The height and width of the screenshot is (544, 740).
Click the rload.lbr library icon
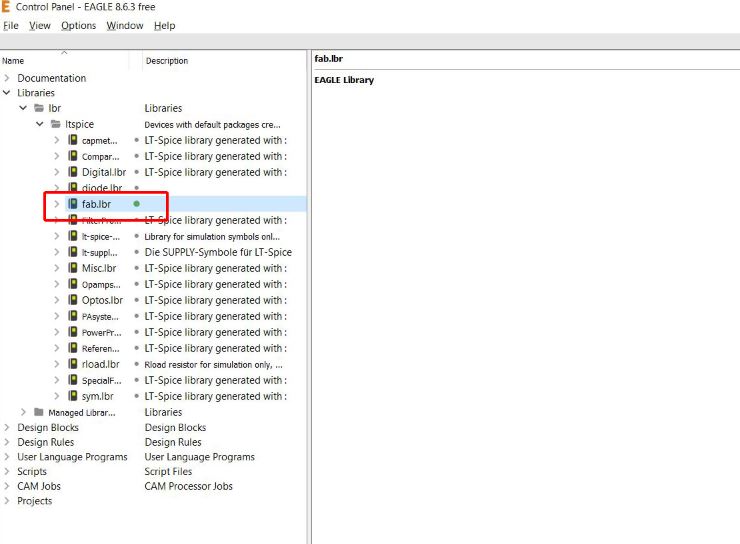tap(73, 364)
